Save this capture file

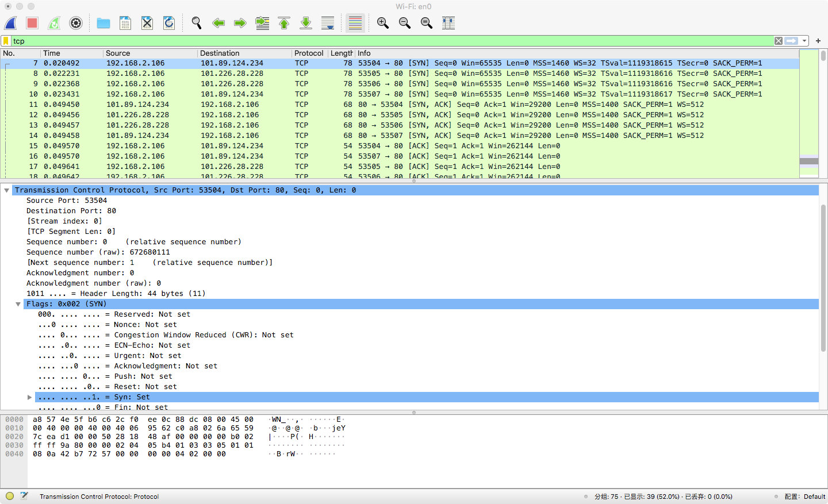pos(125,23)
